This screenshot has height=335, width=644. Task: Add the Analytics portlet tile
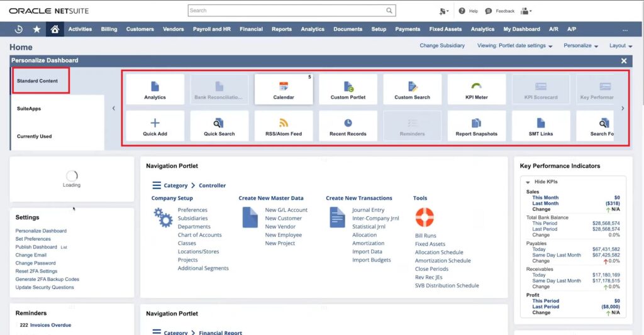point(155,89)
